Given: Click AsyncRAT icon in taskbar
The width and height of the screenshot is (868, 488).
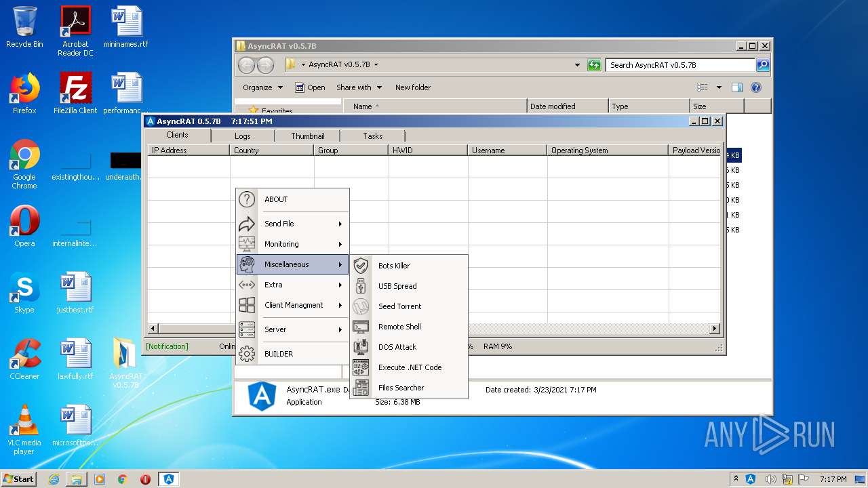Looking at the screenshot, I should click(169, 479).
